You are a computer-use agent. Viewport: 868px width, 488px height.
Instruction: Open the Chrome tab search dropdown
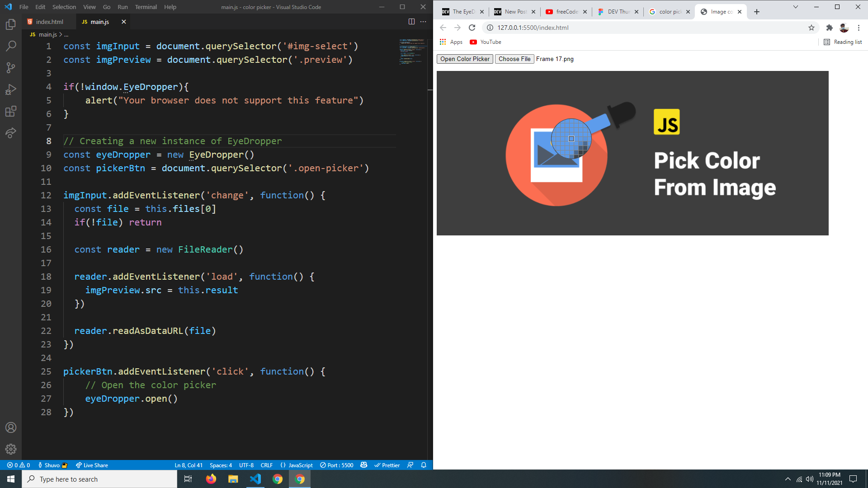tap(796, 7)
